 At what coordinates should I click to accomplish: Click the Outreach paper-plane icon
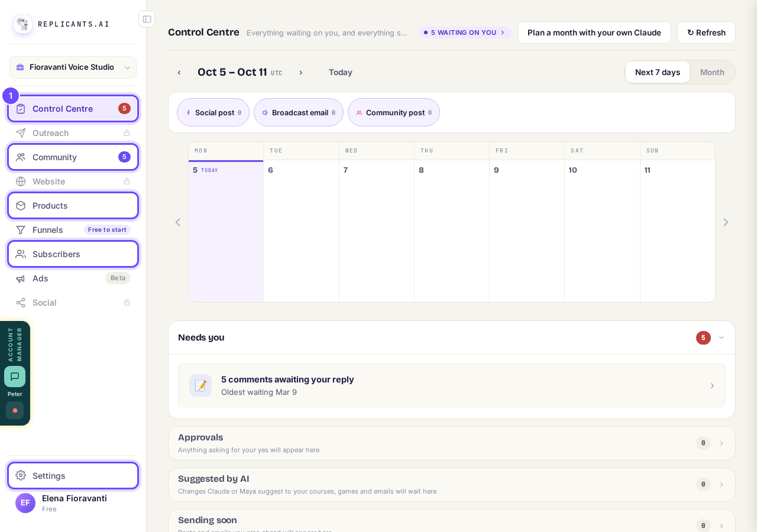(21, 133)
